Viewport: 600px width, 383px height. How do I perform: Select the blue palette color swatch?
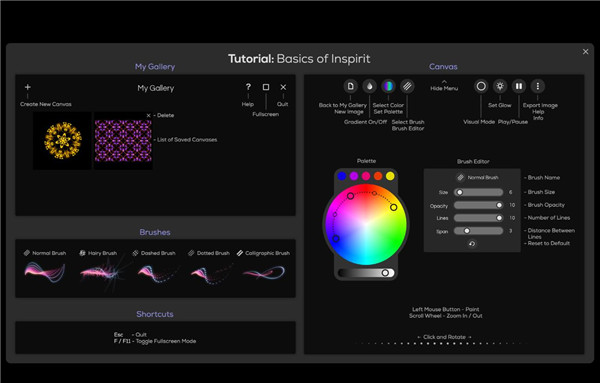click(342, 176)
